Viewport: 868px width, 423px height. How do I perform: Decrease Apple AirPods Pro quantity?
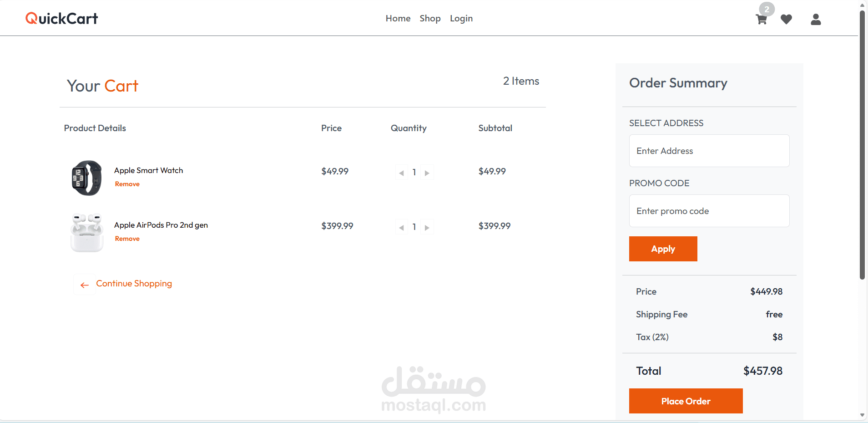coord(401,227)
